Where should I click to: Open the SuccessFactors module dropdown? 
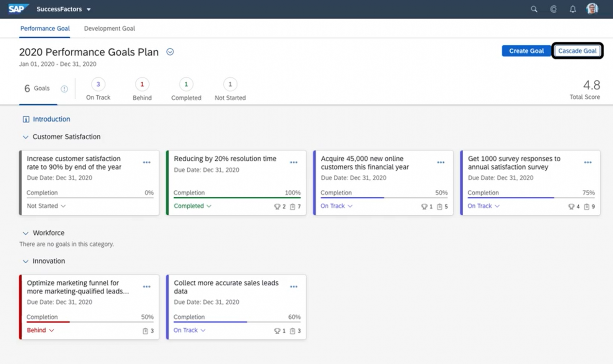pyautogui.click(x=64, y=9)
